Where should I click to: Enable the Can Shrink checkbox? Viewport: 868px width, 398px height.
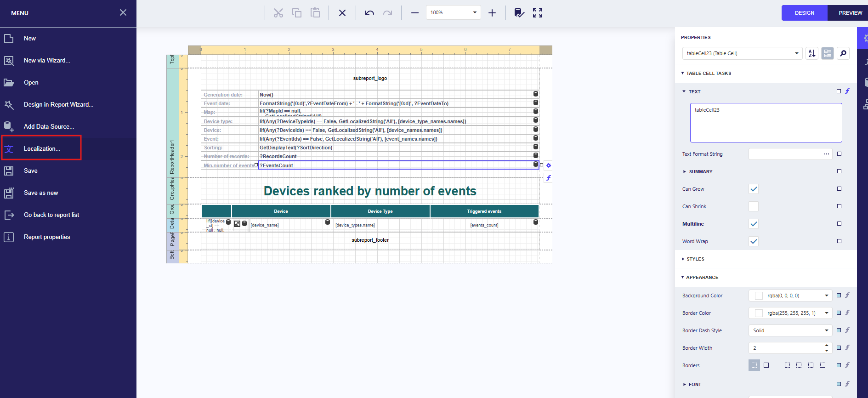click(x=754, y=206)
